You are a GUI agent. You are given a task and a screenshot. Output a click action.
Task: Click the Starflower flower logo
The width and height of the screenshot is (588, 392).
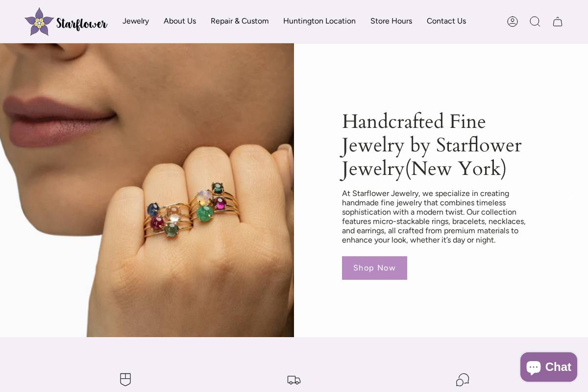(x=39, y=22)
